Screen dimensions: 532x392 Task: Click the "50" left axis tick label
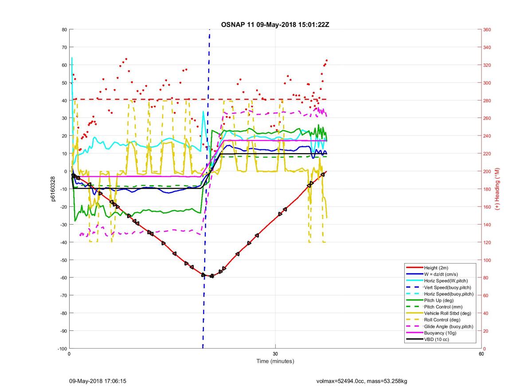64,83
